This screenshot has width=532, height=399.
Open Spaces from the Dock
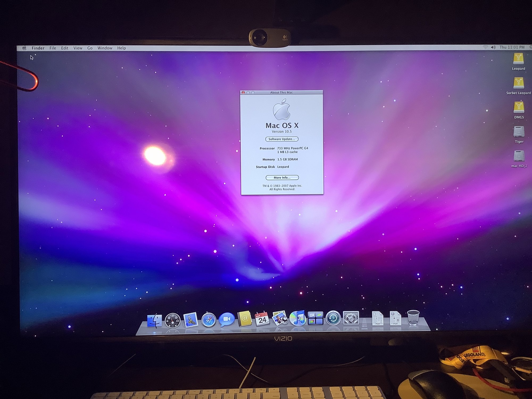[315, 318]
